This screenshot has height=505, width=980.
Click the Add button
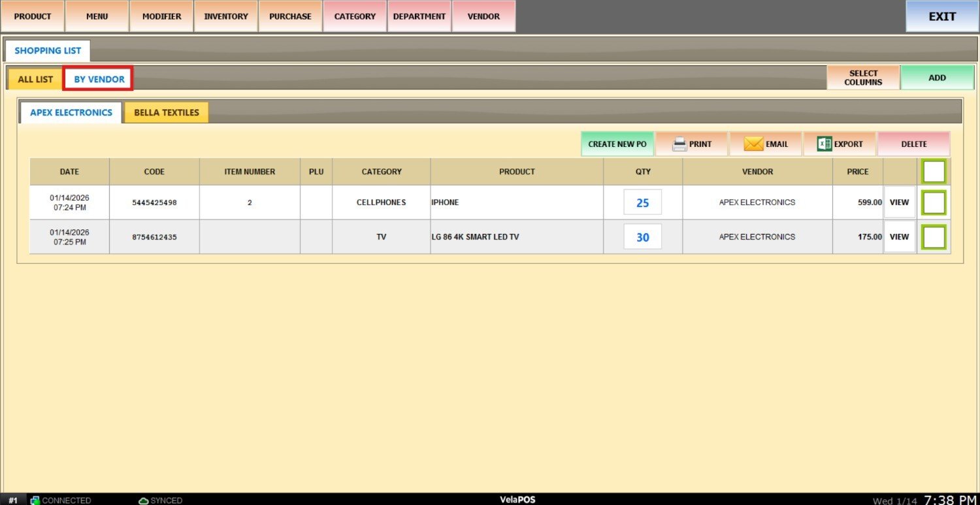[937, 78]
